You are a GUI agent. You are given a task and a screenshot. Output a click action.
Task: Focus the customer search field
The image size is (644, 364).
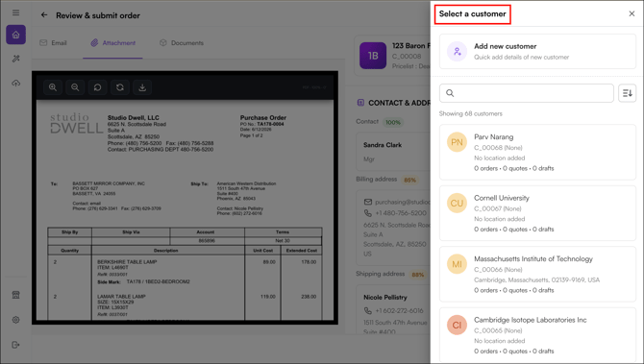(527, 93)
